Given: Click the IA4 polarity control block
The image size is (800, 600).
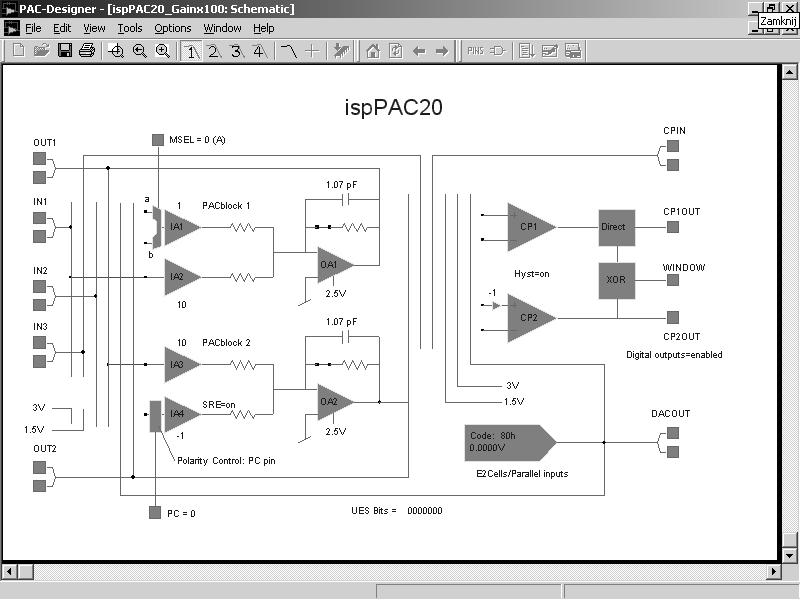Looking at the screenshot, I should tap(155, 416).
